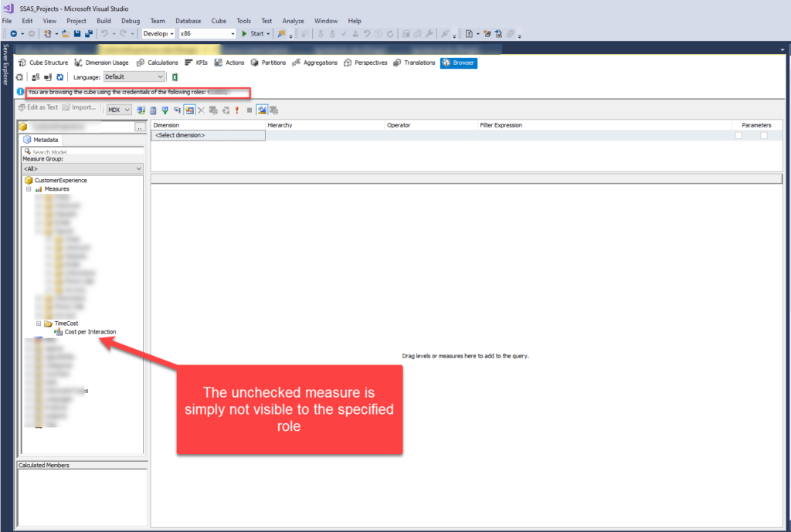Viewport: 791px width, 532px height.
Task: Select the Cost per Interaction measure
Action: click(90, 332)
